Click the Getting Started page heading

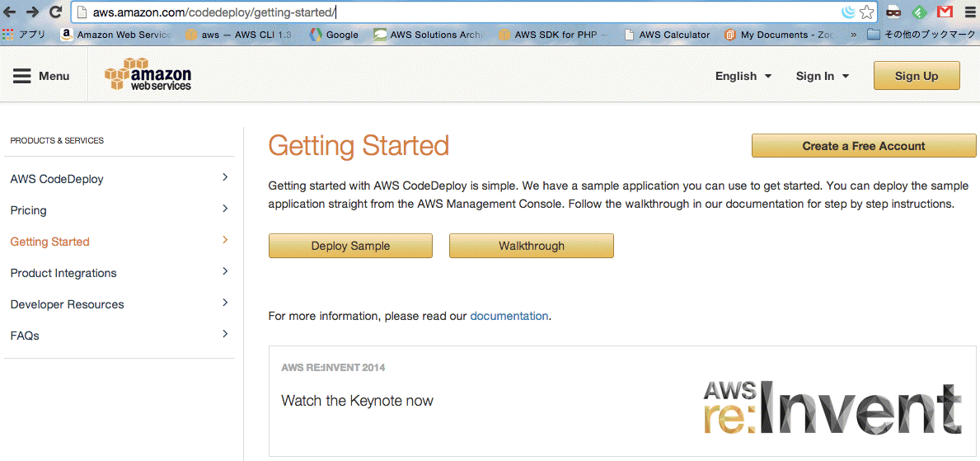click(359, 146)
